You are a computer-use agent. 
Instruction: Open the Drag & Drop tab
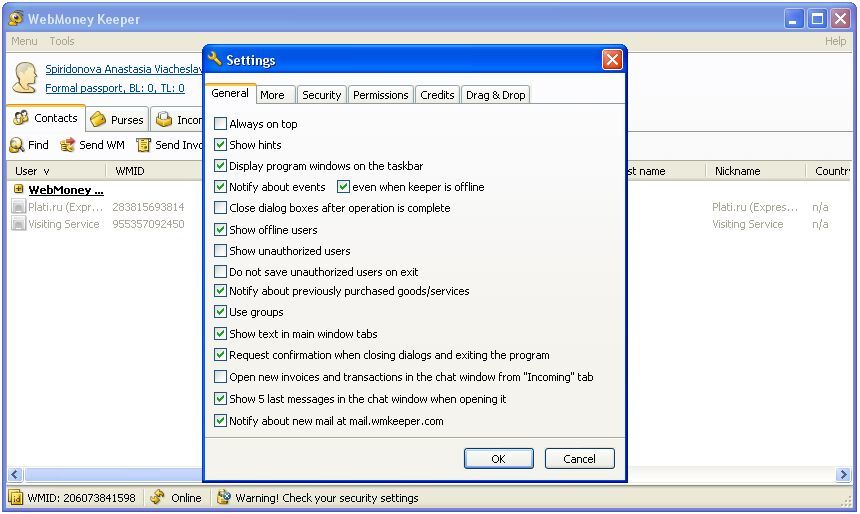pos(495,95)
